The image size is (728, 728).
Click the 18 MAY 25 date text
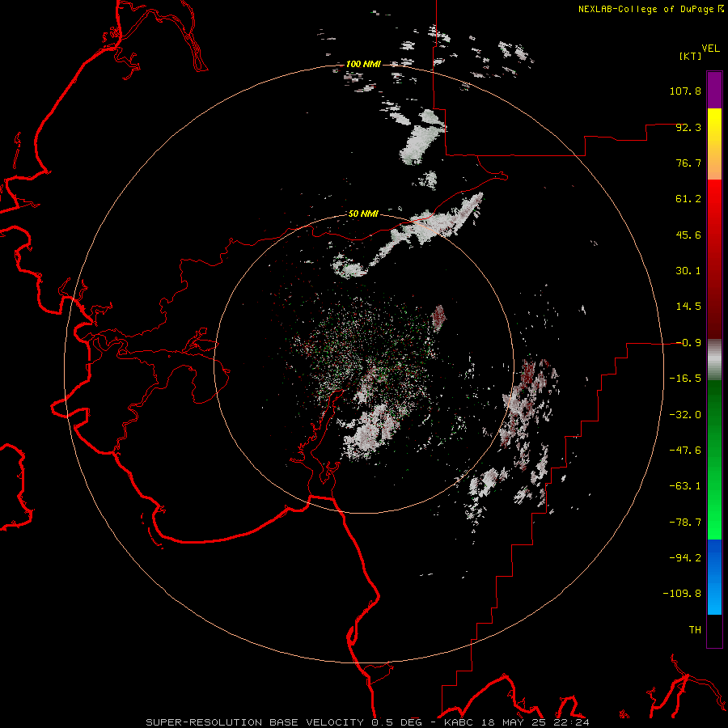point(514,722)
